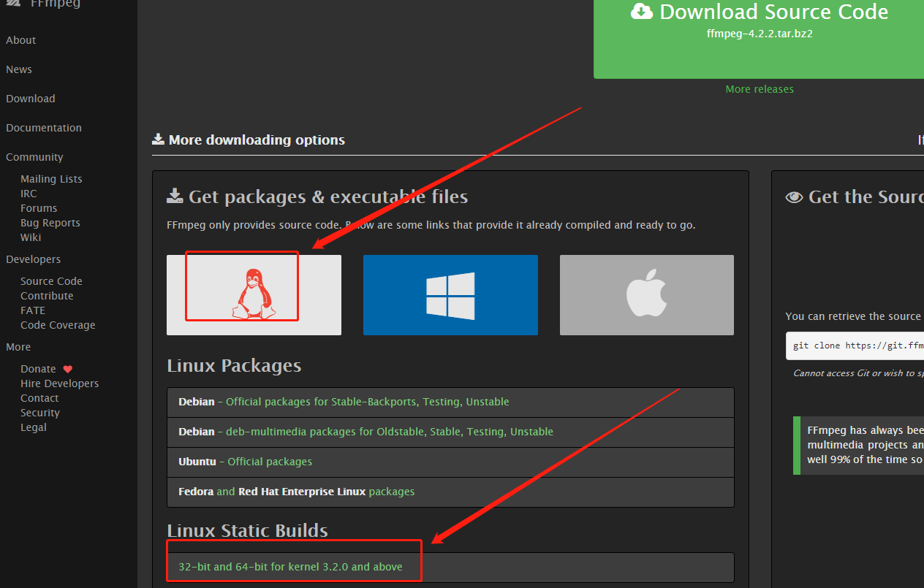The width and height of the screenshot is (924, 588).
Task: Open Donate link
Action: pyautogui.click(x=38, y=369)
